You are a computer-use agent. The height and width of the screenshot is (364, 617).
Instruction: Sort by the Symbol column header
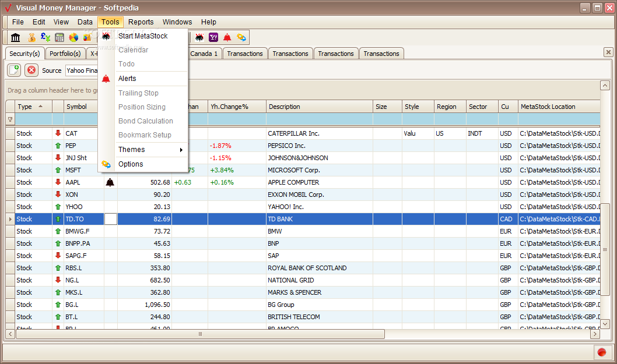(80, 107)
